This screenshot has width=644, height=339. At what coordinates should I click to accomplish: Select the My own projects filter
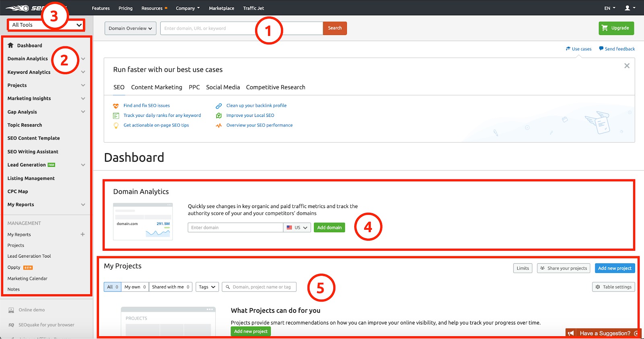coord(135,287)
